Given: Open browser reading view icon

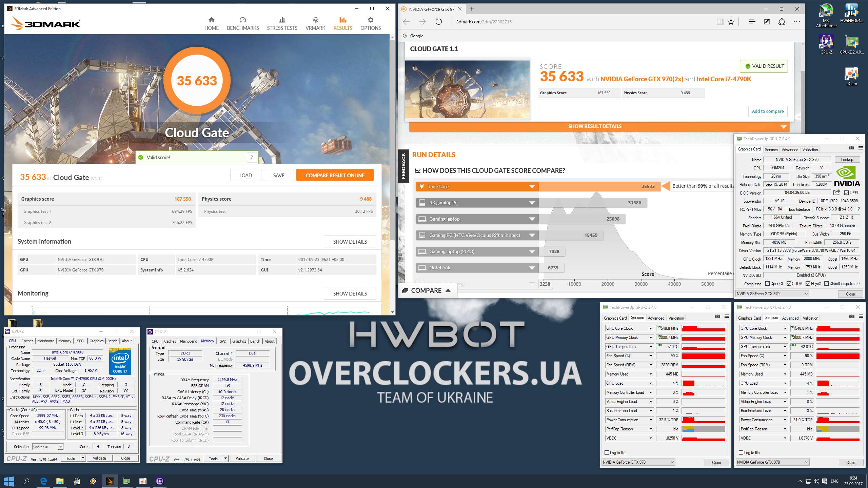Looking at the screenshot, I should 720,22.
